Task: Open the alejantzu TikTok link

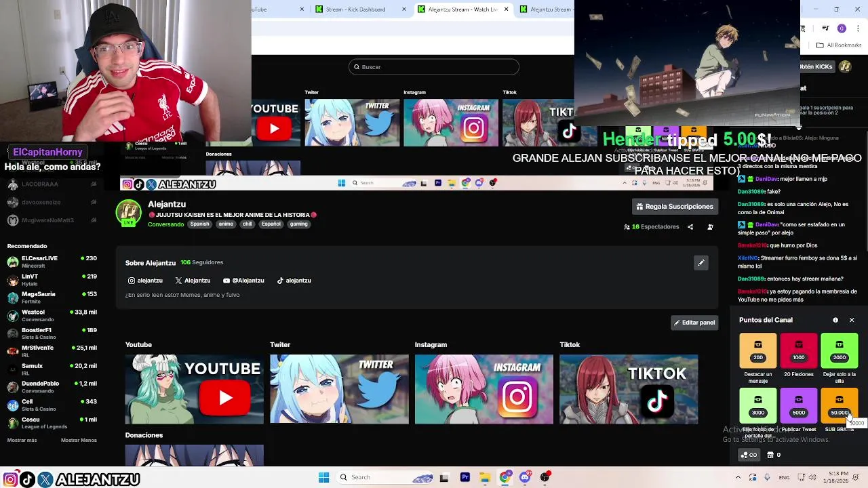Action: 294,281
